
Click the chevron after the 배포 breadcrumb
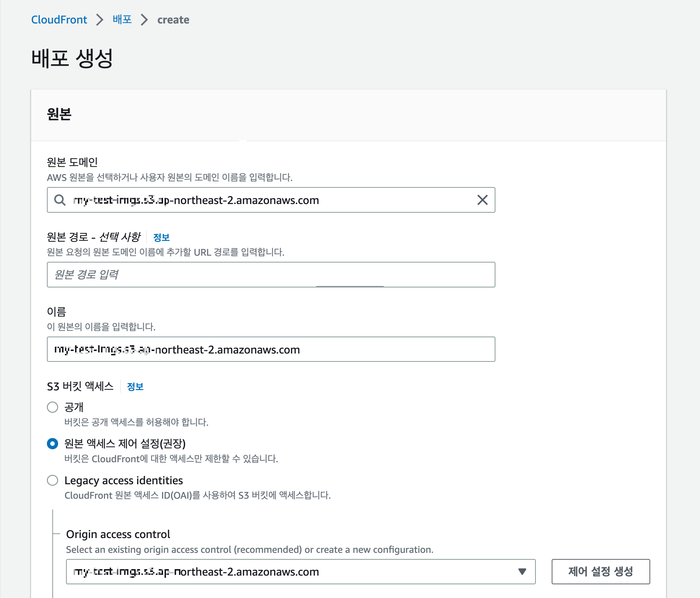(x=144, y=19)
